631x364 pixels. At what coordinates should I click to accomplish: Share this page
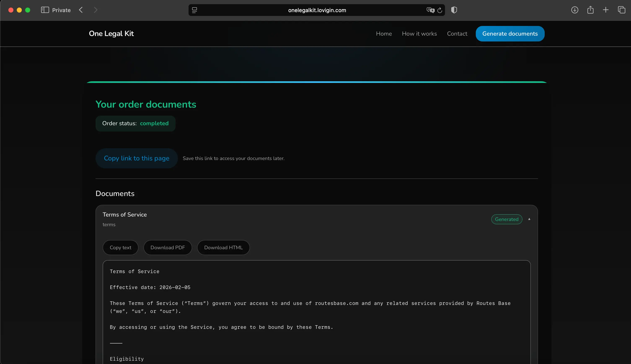pos(590,10)
